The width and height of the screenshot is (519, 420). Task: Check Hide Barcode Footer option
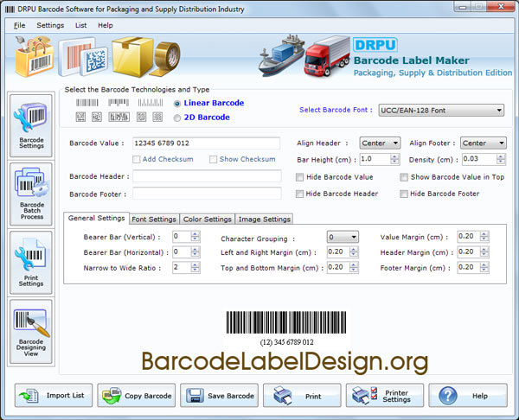(404, 194)
